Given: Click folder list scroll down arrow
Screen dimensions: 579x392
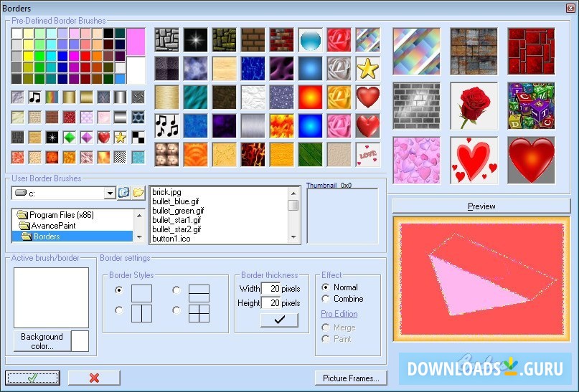Looking at the screenshot, I should pos(139,236).
